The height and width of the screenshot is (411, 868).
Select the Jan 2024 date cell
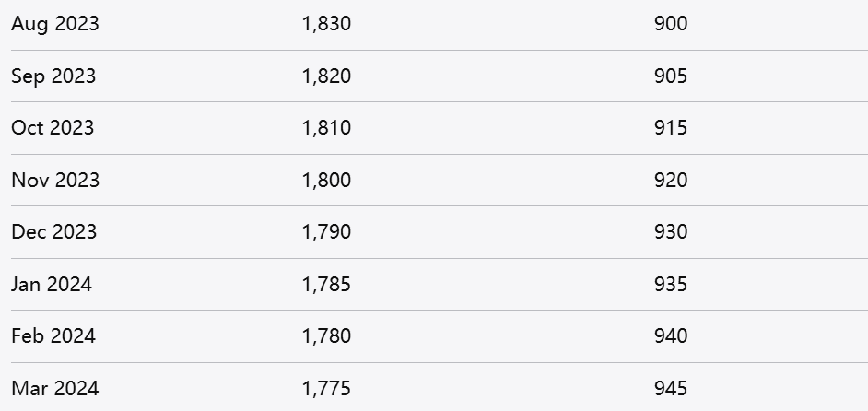pyautogui.click(x=52, y=284)
